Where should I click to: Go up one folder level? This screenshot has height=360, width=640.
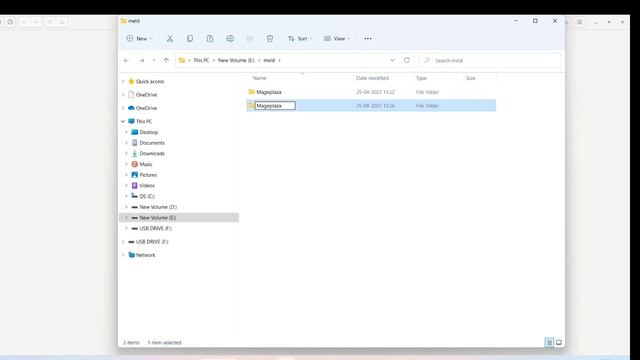click(x=166, y=60)
